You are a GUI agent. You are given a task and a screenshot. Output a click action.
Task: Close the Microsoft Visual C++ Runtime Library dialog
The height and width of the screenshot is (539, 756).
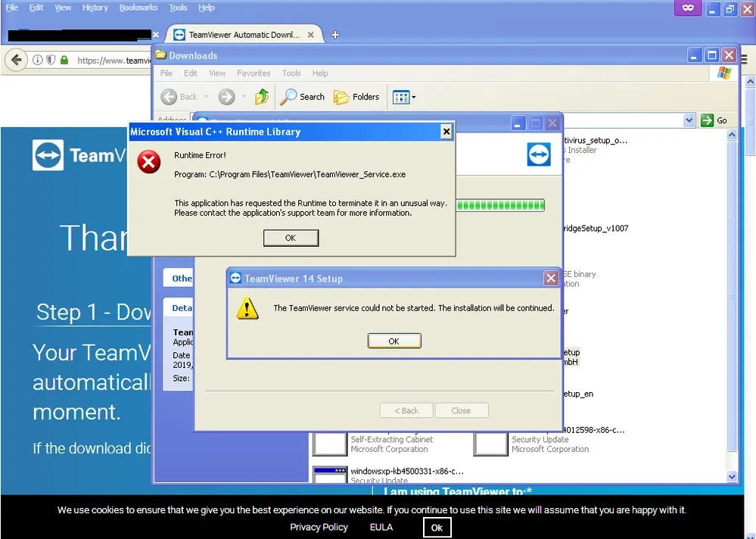pos(446,132)
